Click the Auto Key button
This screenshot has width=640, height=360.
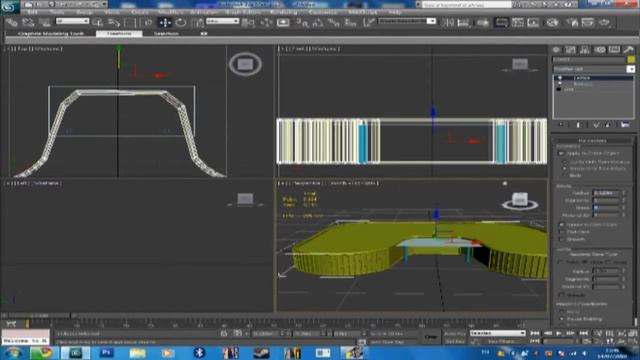tap(454, 333)
